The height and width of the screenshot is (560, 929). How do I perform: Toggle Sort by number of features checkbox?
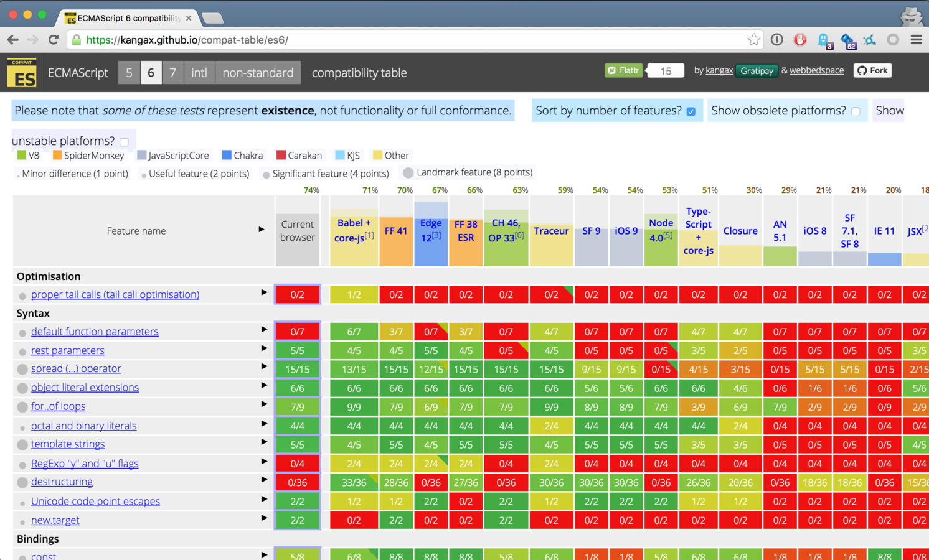pos(691,111)
